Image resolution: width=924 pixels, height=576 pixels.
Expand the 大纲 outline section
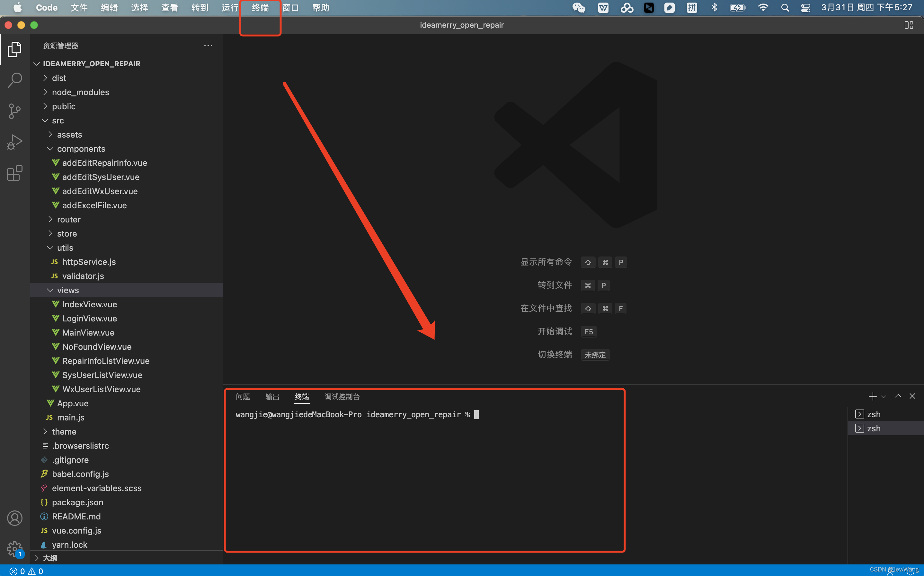(x=126, y=558)
